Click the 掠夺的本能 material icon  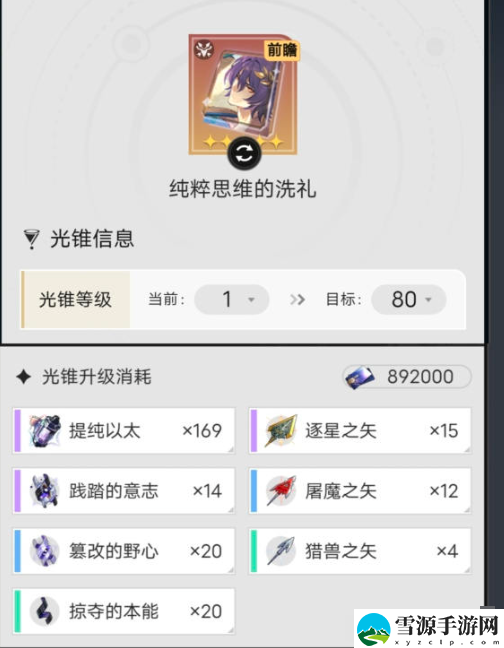point(45,611)
